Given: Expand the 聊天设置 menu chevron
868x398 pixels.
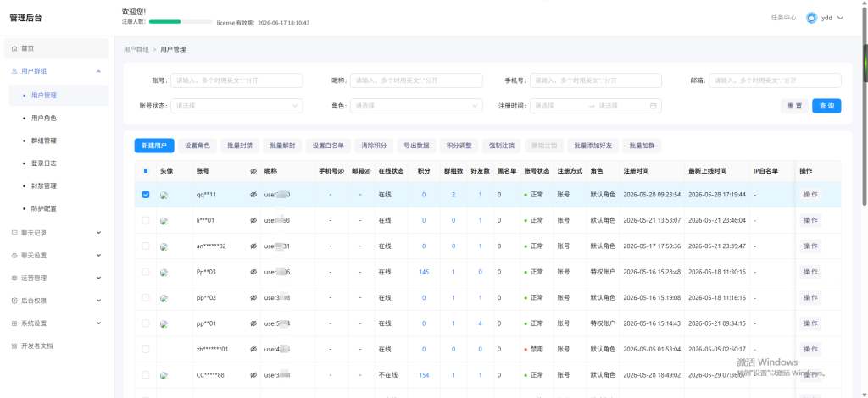Looking at the screenshot, I should click(x=98, y=256).
